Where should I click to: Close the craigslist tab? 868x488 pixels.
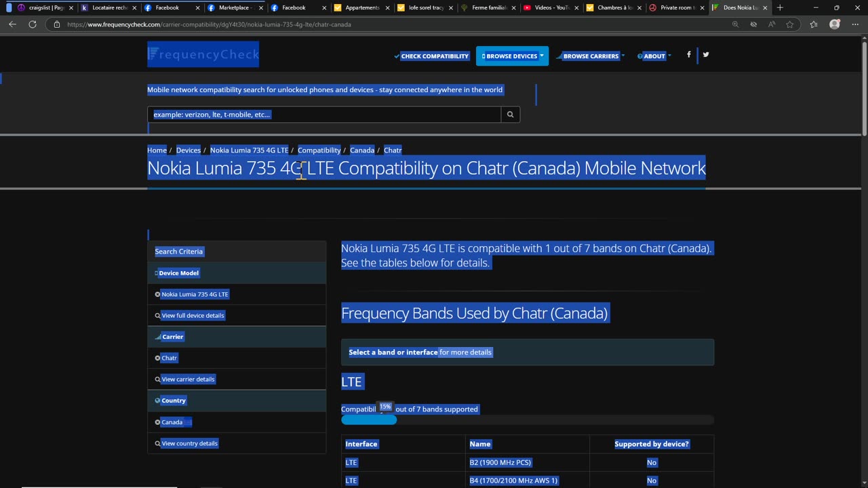point(71,7)
